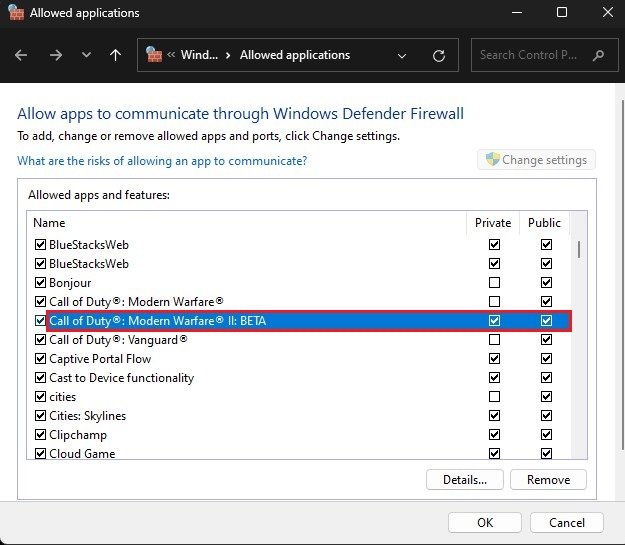Refresh the Allowed applications page

[439, 56]
